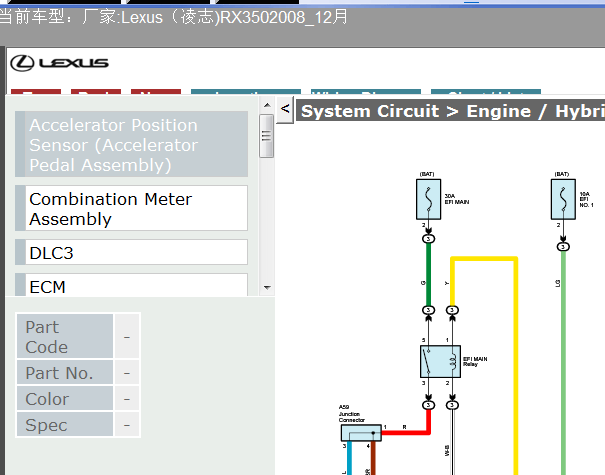Click the component list scrollbar thumb

point(267,136)
